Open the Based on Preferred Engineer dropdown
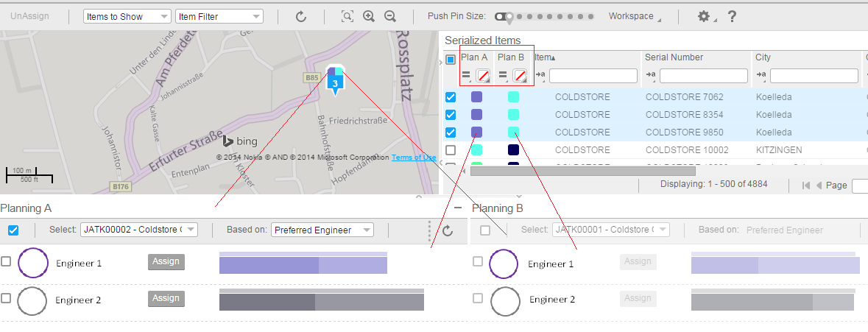 [x=322, y=230]
